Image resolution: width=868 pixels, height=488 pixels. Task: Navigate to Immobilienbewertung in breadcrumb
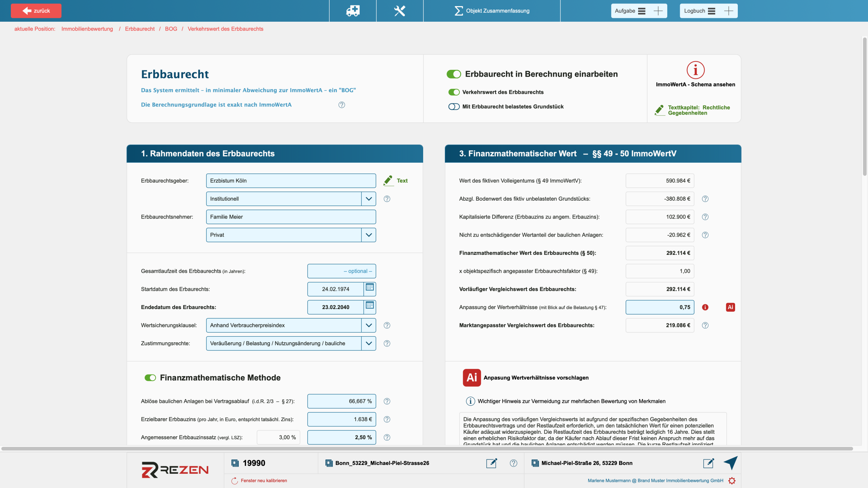coord(87,29)
